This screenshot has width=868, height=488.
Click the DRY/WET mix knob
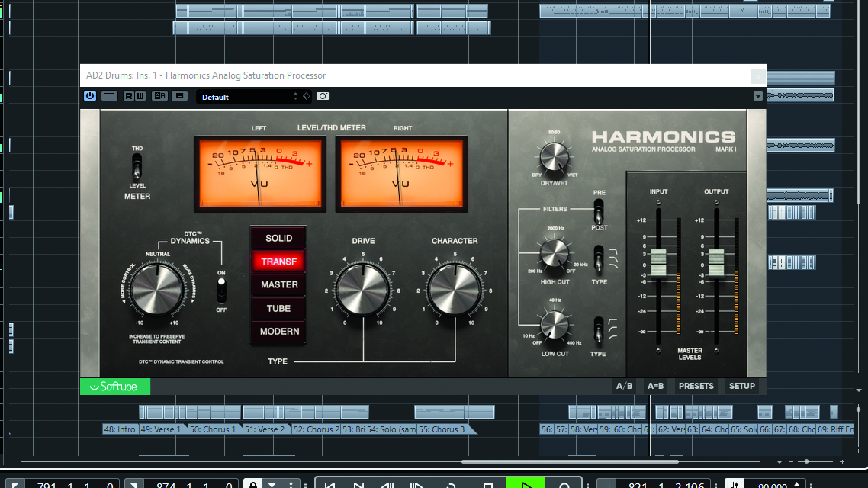[554, 156]
